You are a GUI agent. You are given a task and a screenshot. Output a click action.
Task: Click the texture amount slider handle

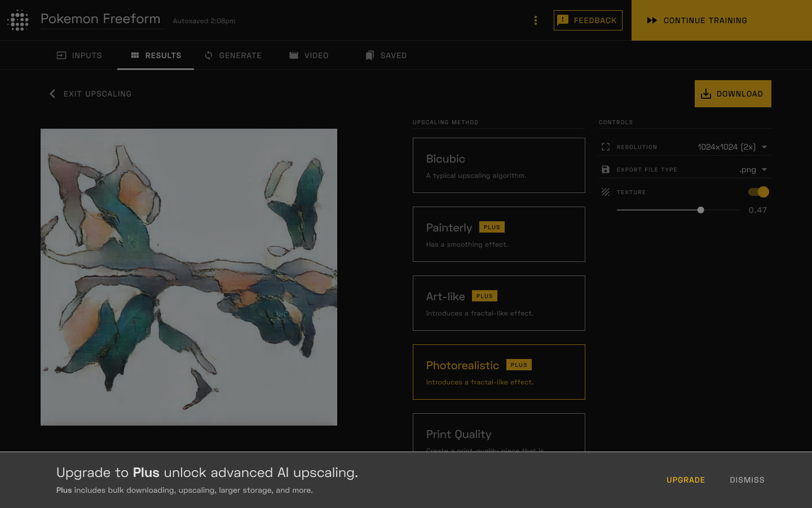700,210
